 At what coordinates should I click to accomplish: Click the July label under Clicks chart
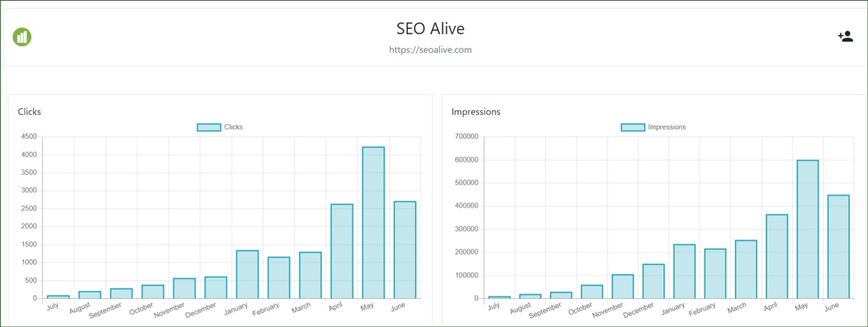[x=53, y=307]
